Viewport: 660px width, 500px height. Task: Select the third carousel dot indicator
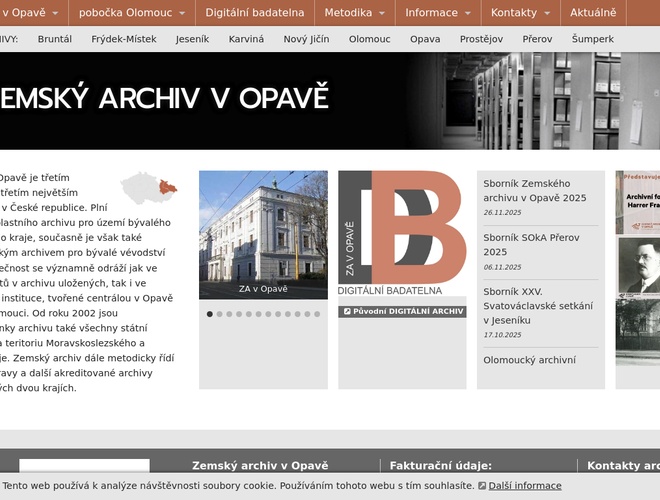229,314
